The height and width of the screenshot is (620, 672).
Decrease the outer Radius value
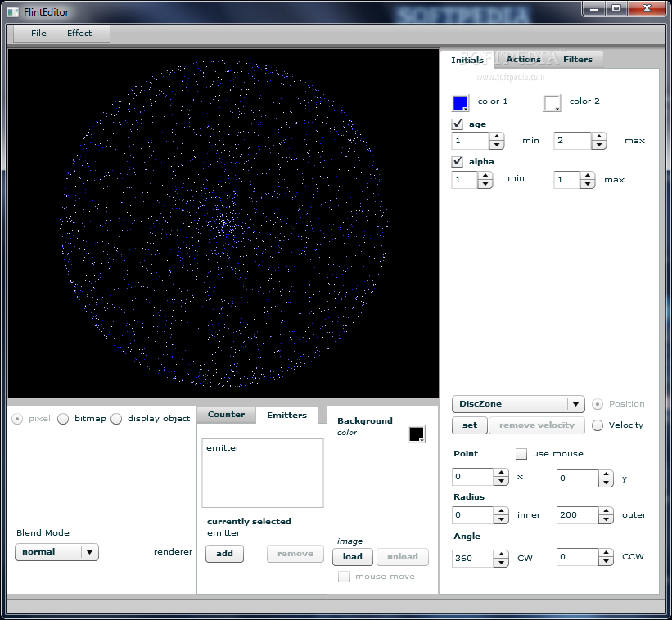tap(606, 519)
